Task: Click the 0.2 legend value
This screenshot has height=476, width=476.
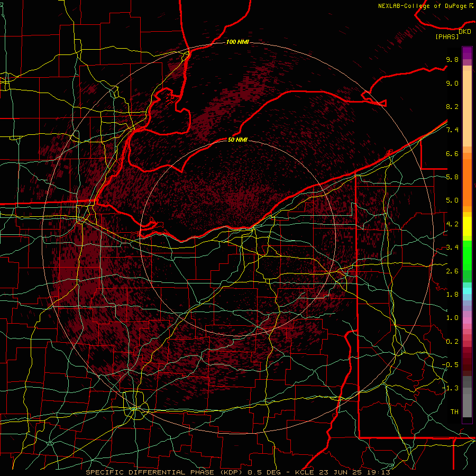Action: [x=452, y=342]
